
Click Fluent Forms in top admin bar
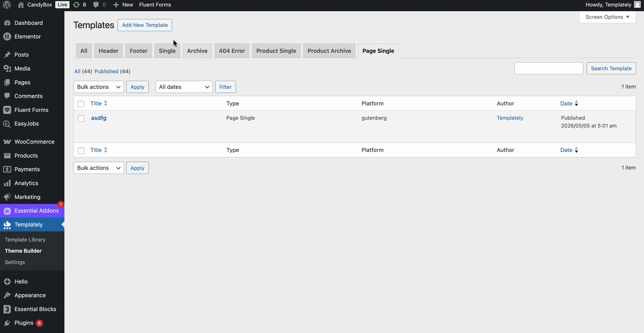point(155,5)
